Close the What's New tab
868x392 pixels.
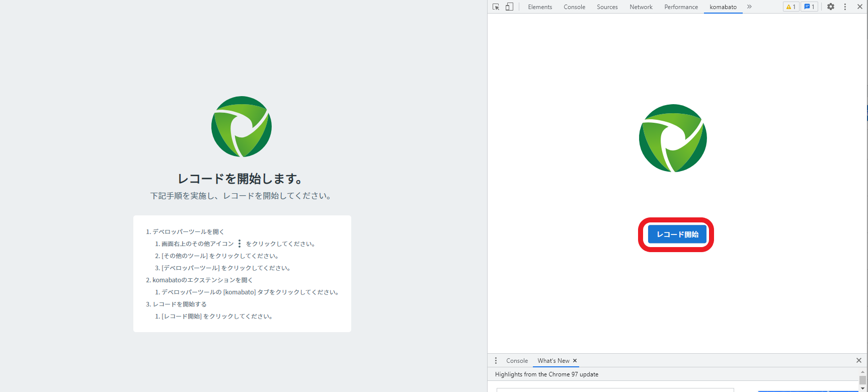click(x=575, y=361)
